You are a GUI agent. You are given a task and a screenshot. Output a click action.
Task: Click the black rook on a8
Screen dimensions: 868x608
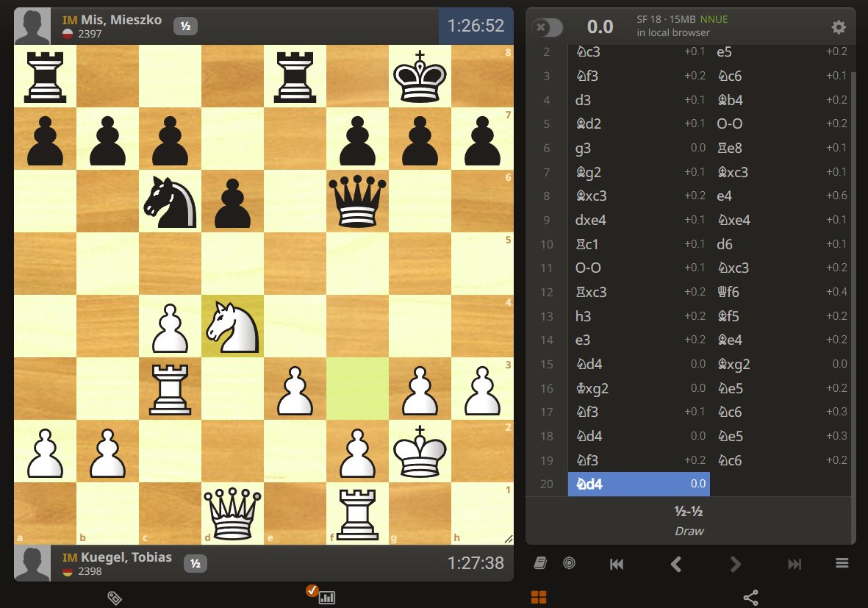point(45,76)
